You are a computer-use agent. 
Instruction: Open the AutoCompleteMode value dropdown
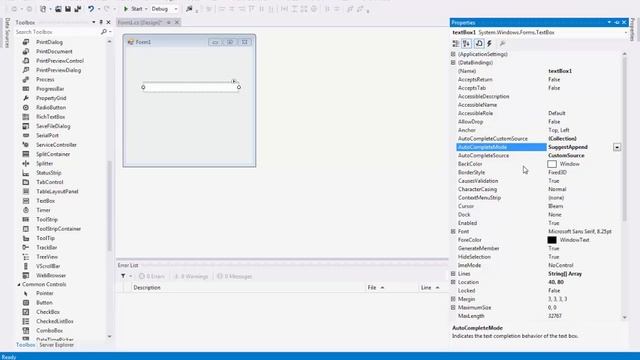pos(617,147)
